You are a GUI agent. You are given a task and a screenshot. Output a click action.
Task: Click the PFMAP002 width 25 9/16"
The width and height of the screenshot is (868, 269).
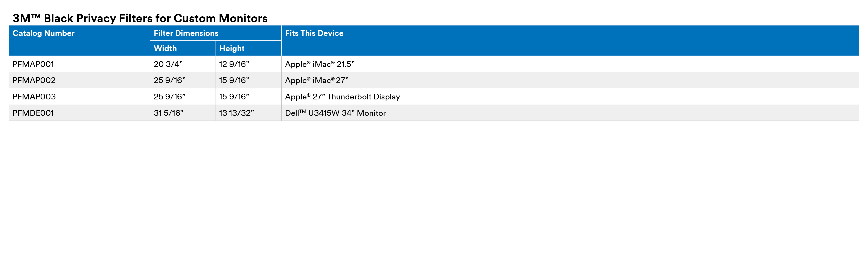(169, 80)
